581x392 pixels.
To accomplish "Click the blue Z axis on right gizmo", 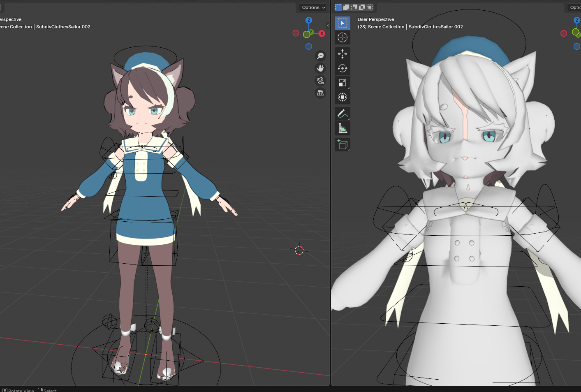I will pos(577,20).
